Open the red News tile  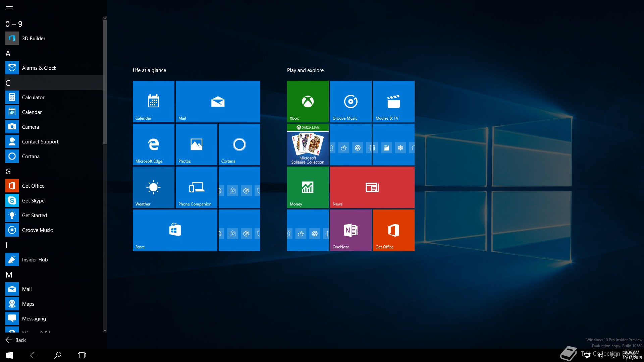372,187
